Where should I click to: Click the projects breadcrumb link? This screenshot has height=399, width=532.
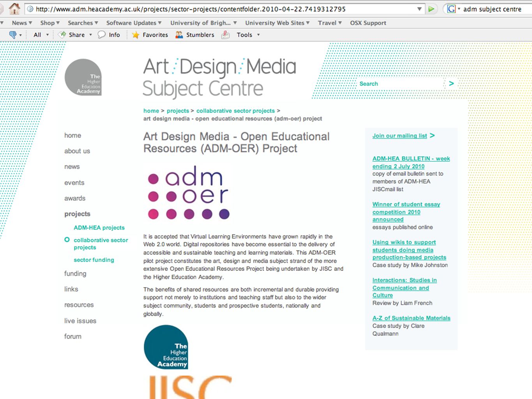[178, 111]
